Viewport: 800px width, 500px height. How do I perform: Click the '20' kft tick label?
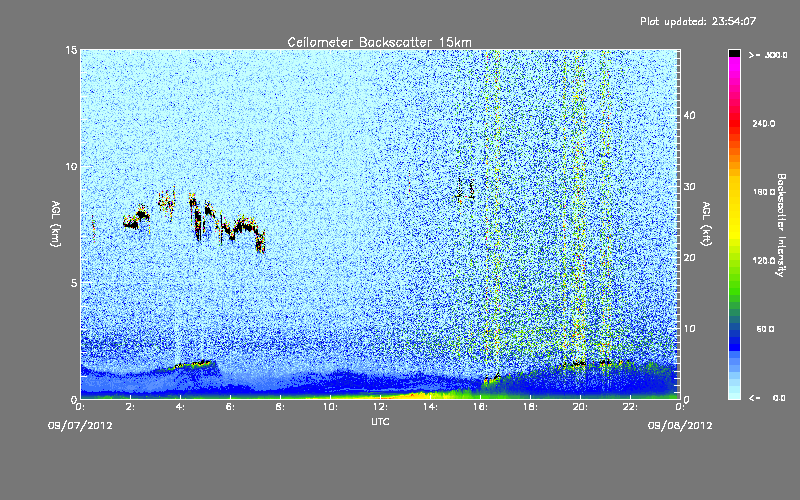pos(689,257)
